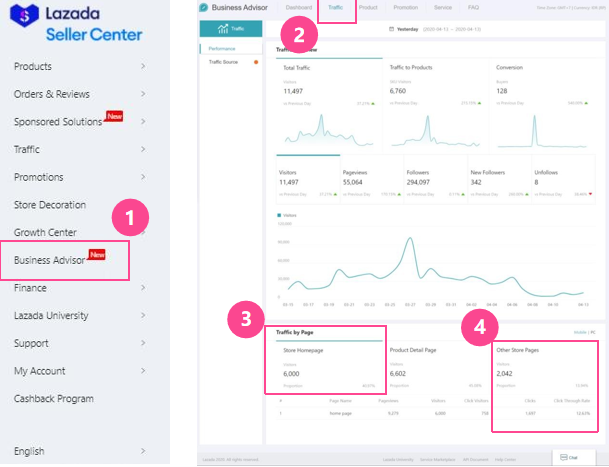Expand the My Account chevron
The image size is (609, 467).
coord(143,371)
